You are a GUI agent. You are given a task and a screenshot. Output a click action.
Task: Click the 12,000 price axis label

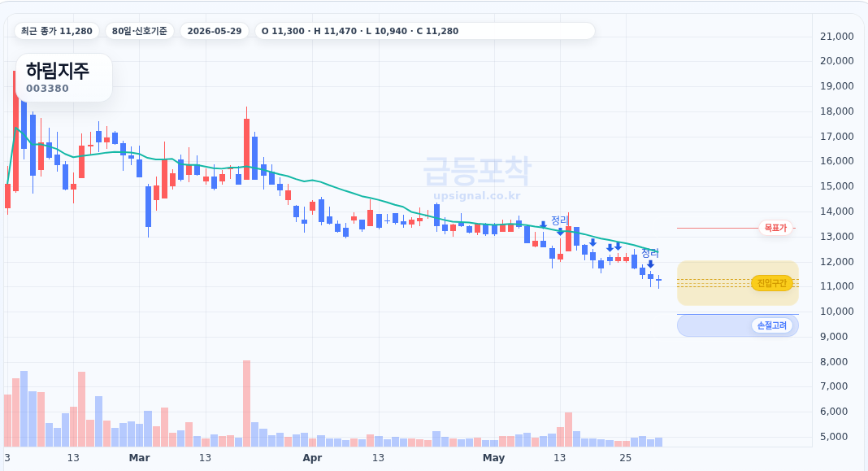point(836,262)
